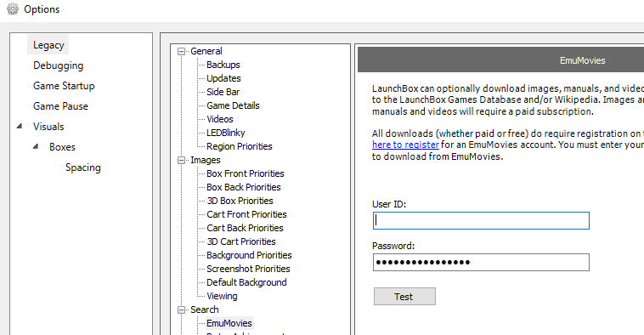Image resolution: width=644 pixels, height=335 pixels.
Task: Open Viewing settings
Action: coord(222,296)
